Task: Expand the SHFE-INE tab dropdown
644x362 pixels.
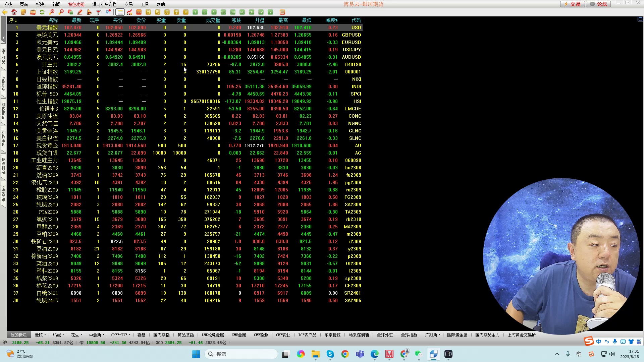Action: click(x=130, y=335)
